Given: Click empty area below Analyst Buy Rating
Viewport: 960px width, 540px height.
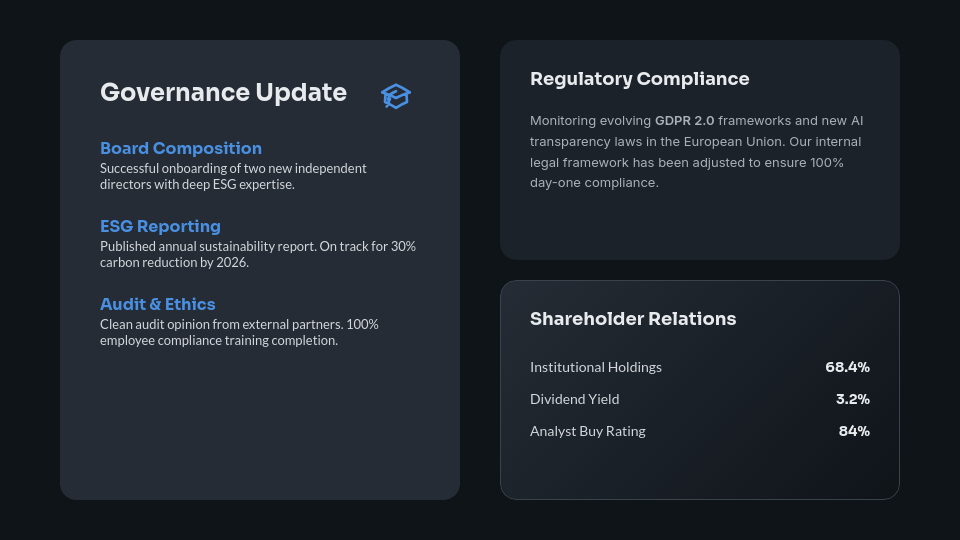Looking at the screenshot, I should pos(700,470).
